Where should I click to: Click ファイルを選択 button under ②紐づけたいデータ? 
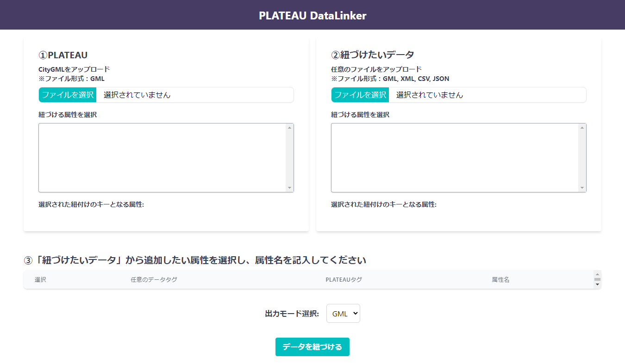pyautogui.click(x=360, y=95)
